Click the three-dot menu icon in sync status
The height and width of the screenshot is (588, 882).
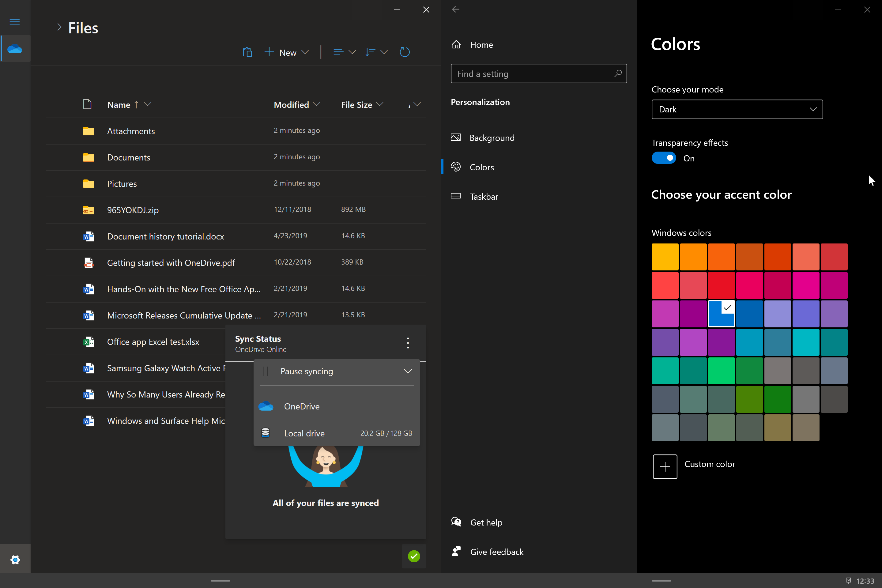408,343
